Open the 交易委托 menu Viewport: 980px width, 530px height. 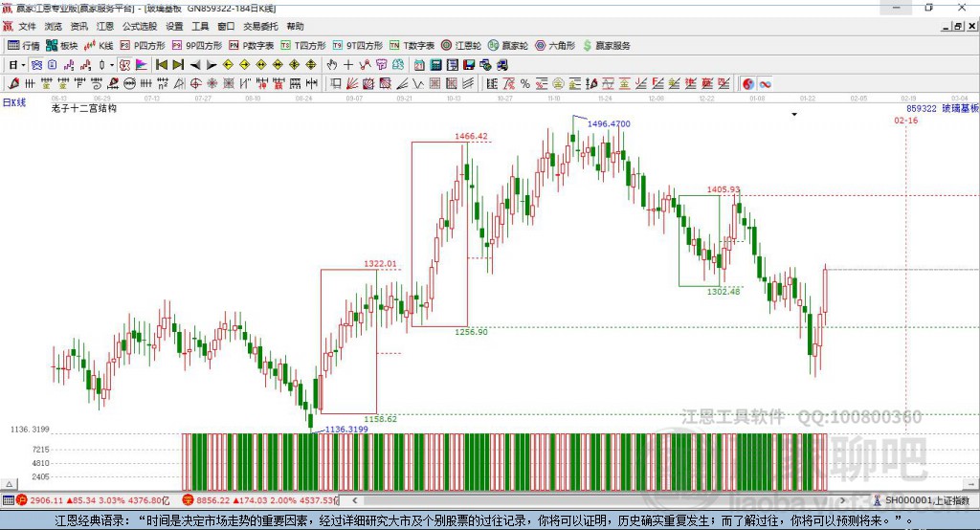coord(260,26)
